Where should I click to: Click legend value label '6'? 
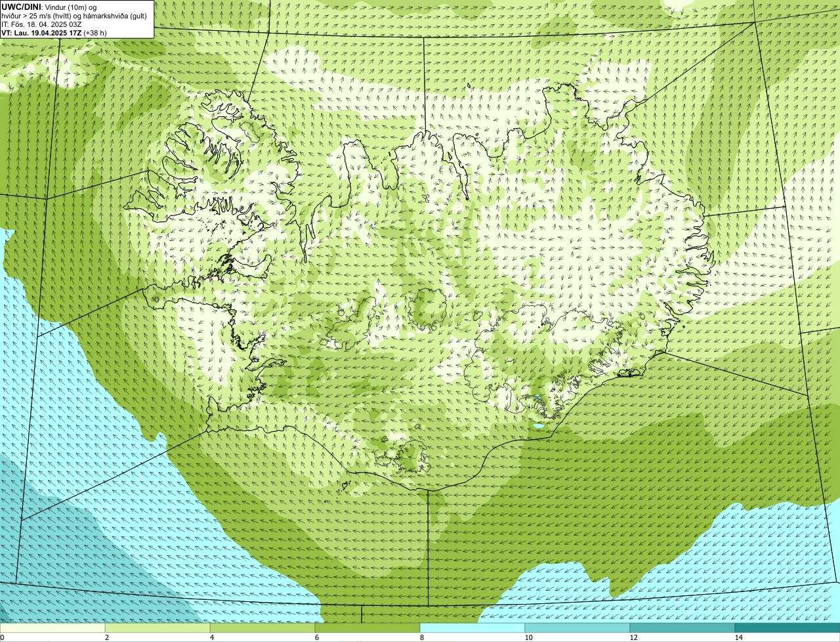pyautogui.click(x=316, y=637)
